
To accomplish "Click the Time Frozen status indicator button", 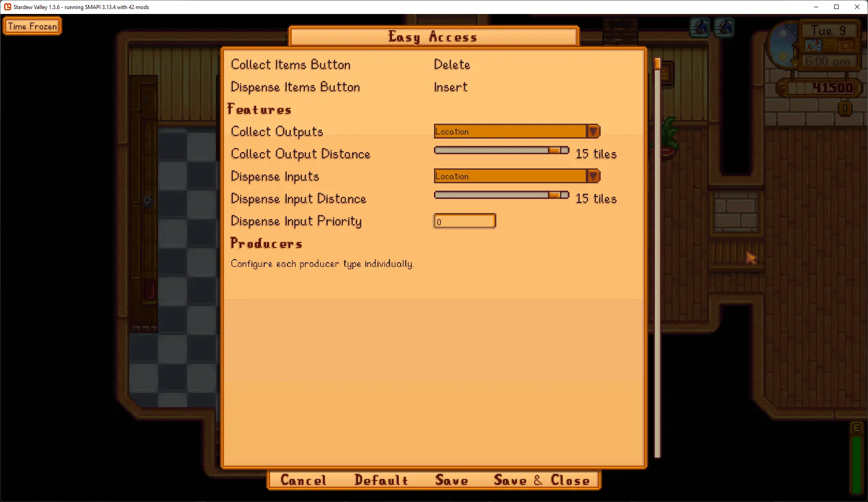I will coord(33,26).
